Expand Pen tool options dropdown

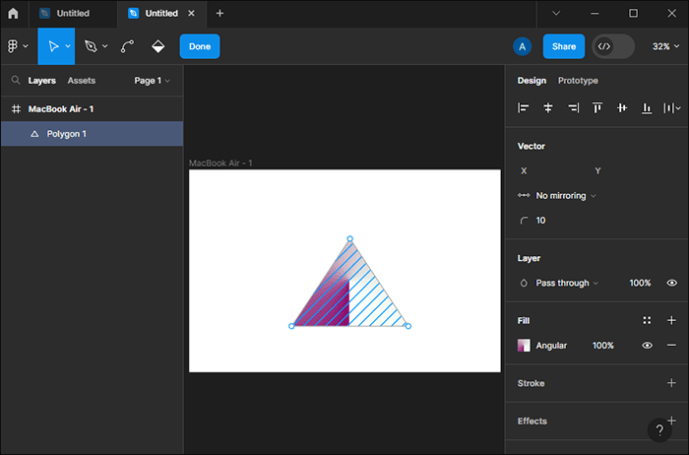pos(105,46)
